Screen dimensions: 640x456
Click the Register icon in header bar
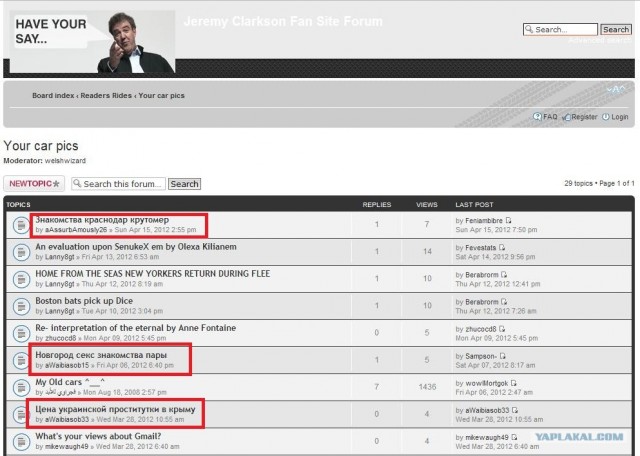(x=566, y=117)
